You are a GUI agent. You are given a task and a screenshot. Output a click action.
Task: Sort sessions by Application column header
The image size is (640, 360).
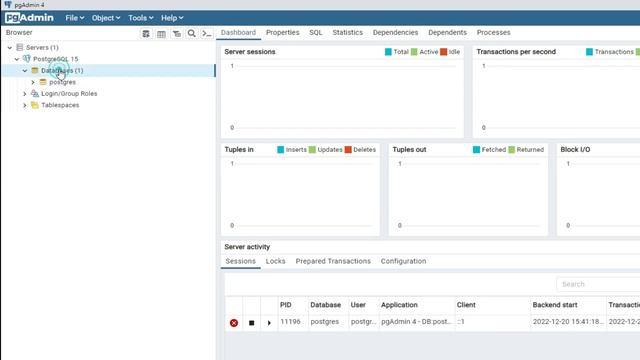[399, 305]
